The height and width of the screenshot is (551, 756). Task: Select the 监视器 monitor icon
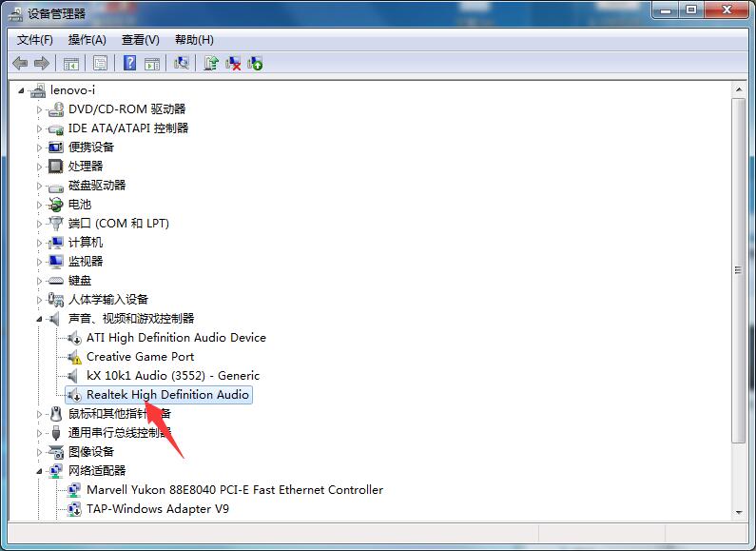[x=56, y=262]
